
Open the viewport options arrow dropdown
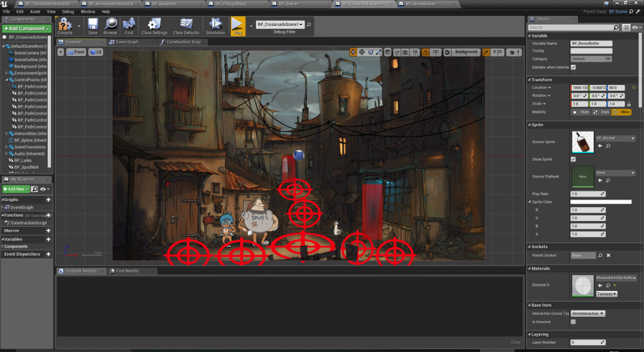point(61,52)
